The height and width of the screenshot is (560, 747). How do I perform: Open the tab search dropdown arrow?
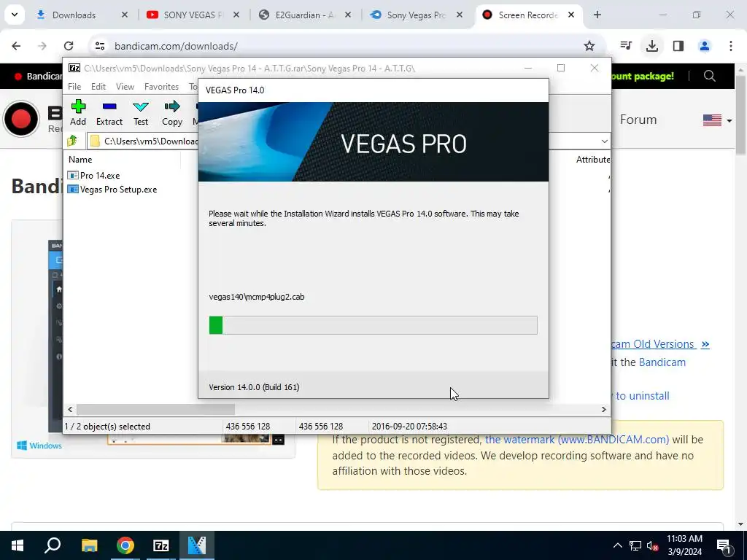tap(15, 15)
